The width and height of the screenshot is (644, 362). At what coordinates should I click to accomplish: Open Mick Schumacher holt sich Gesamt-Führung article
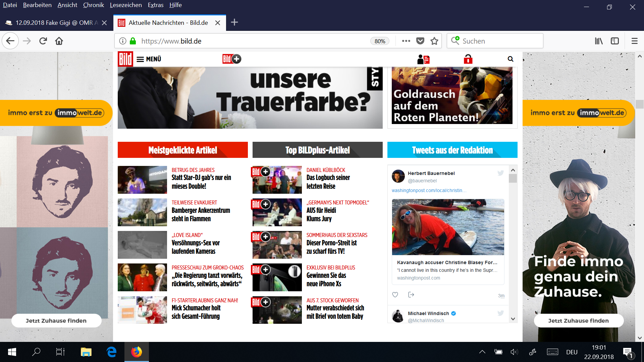pos(196,312)
